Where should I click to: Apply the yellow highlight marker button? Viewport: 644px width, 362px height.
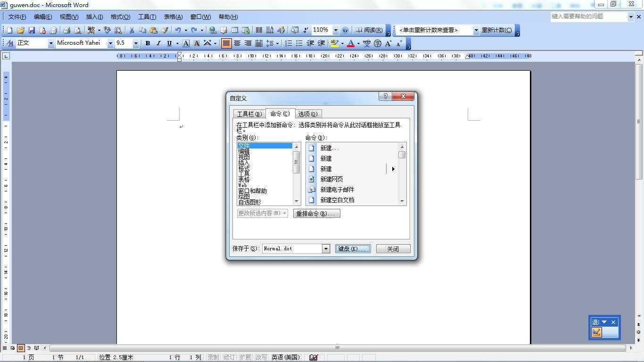pyautogui.click(x=335, y=43)
